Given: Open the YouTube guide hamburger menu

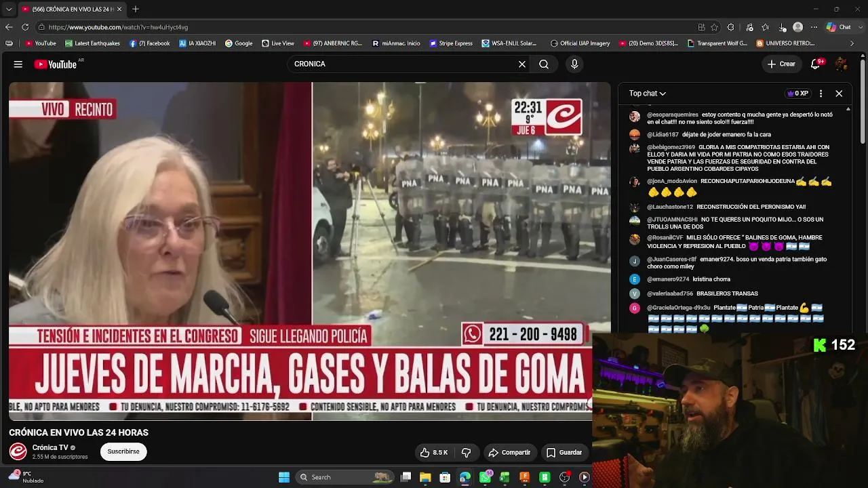Looking at the screenshot, I should [x=18, y=64].
